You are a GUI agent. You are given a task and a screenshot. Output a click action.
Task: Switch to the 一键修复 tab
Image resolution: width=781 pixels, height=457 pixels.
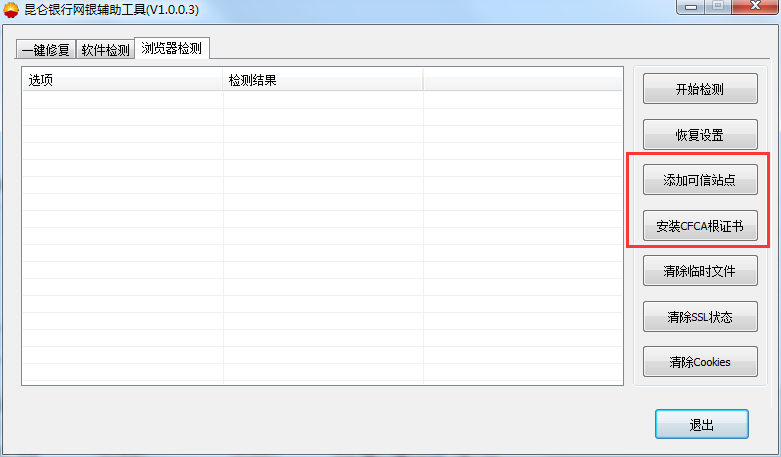[46, 50]
